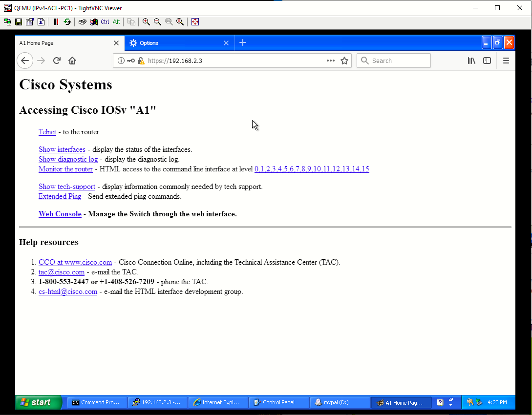Open the Telnet link

click(47, 132)
